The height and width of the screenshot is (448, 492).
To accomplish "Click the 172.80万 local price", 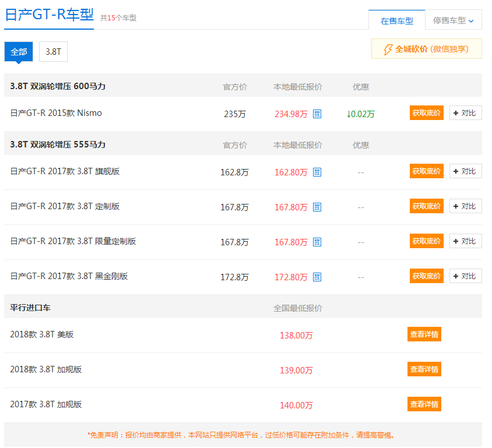I will [x=291, y=277].
